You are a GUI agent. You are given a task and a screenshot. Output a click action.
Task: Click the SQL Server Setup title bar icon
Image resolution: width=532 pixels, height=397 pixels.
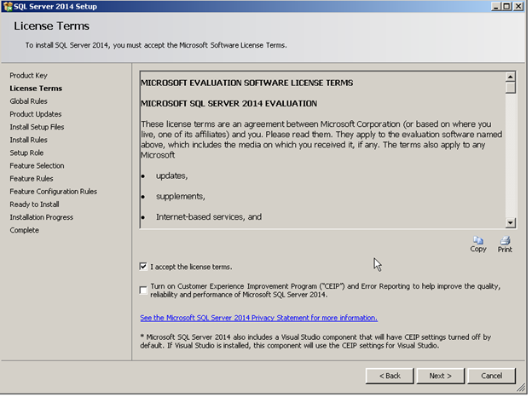(x=7, y=7)
